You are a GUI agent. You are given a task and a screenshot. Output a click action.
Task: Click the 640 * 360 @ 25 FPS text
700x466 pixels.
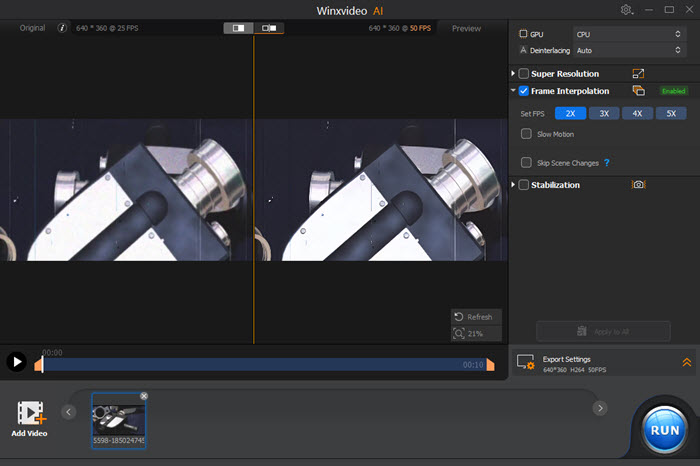point(107,28)
